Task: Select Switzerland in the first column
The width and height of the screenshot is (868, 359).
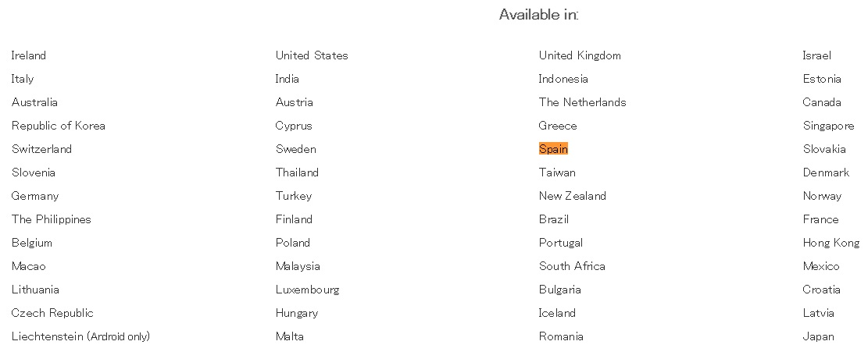Action: pos(41,149)
